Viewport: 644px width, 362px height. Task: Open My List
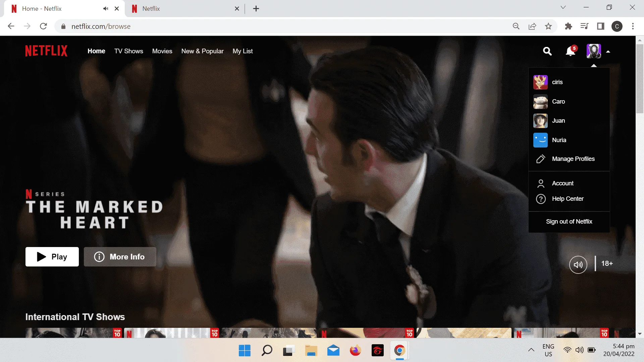243,51
